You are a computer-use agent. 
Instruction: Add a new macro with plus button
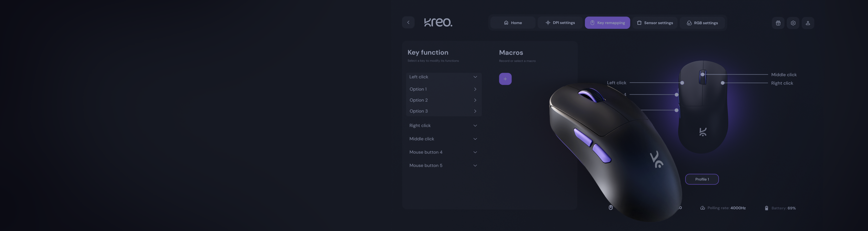tap(505, 79)
